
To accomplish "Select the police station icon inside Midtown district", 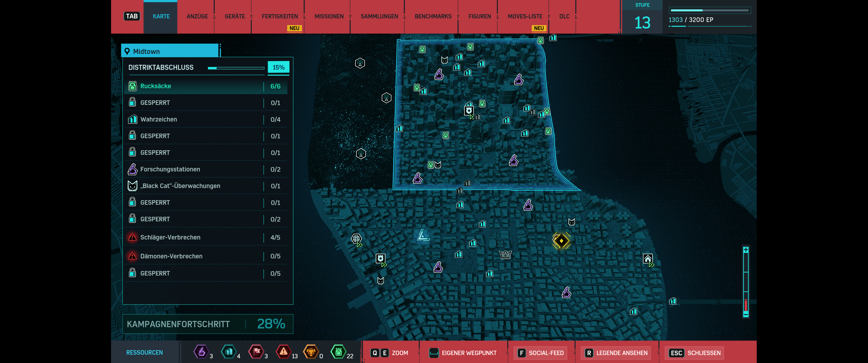I will click(x=469, y=110).
